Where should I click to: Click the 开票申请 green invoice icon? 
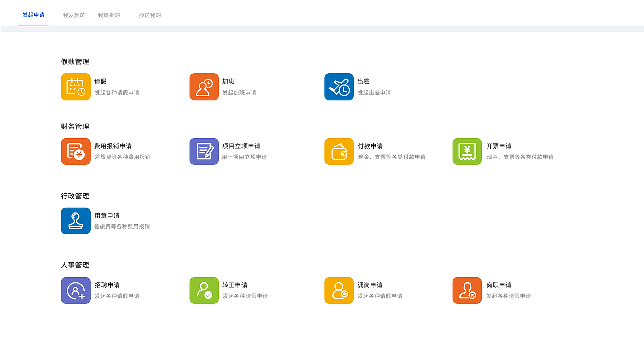(467, 151)
